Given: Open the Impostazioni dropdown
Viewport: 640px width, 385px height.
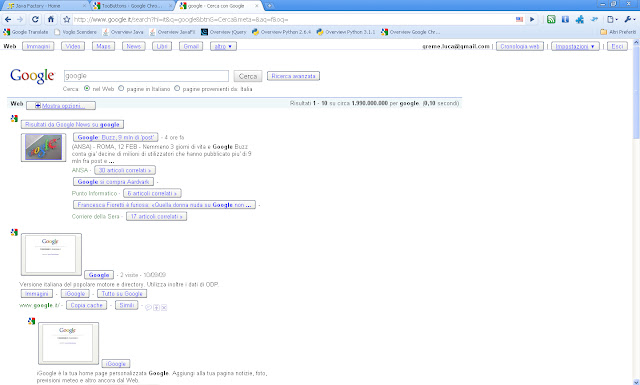Looking at the screenshot, I should point(575,46).
